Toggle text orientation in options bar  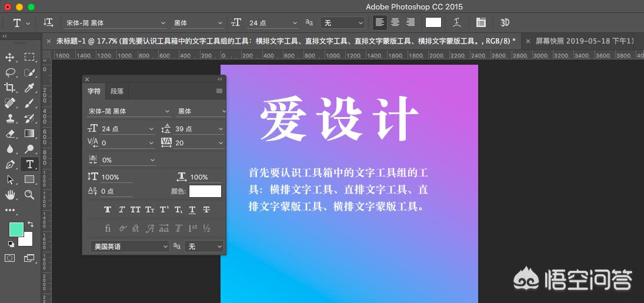tap(48, 22)
